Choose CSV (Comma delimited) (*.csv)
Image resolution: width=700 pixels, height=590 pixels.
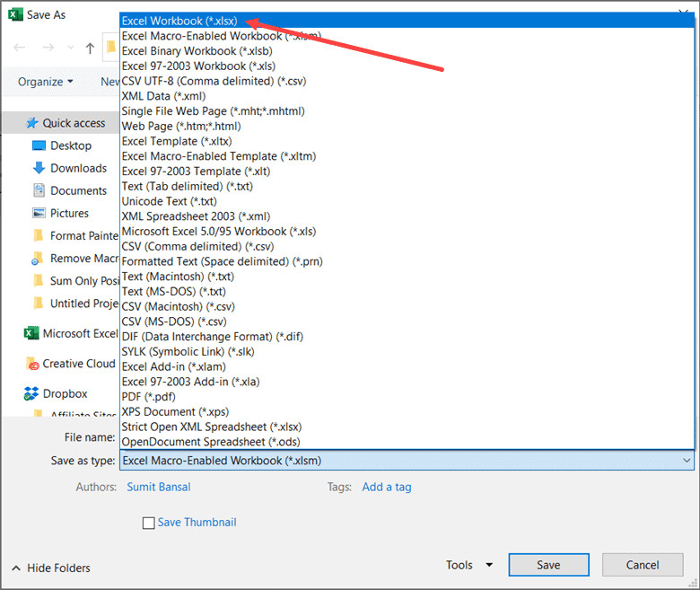[x=407, y=246]
